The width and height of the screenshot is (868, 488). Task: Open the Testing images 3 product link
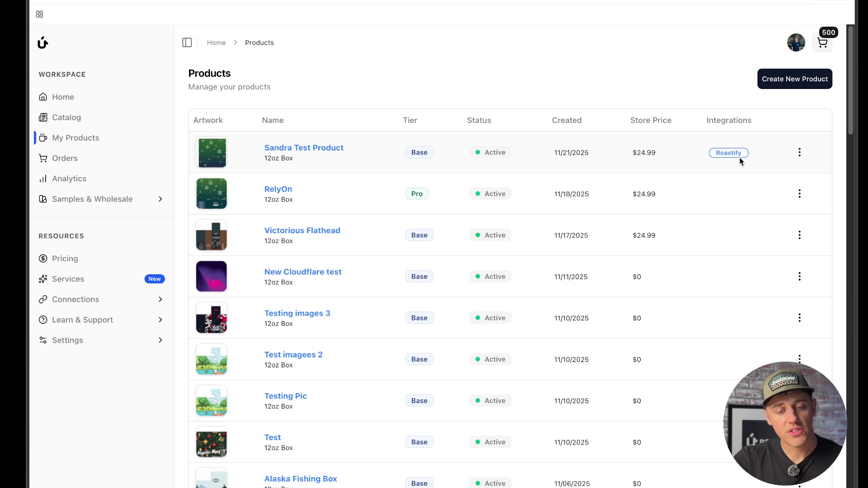pos(297,313)
